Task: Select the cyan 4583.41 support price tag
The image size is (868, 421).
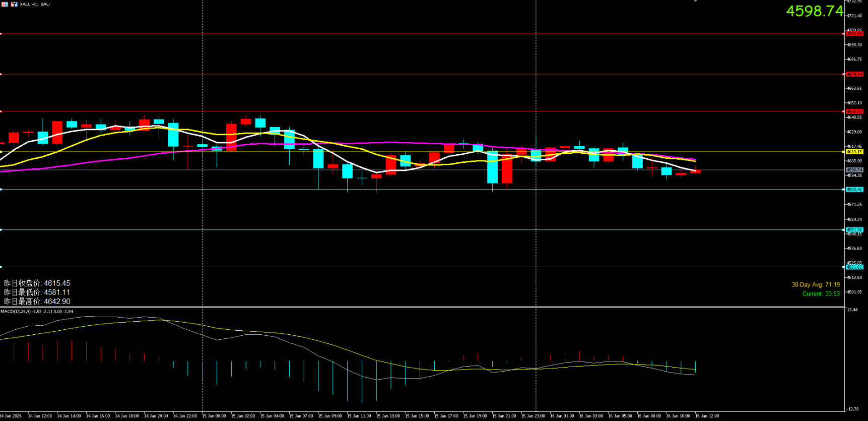Action: (x=854, y=190)
